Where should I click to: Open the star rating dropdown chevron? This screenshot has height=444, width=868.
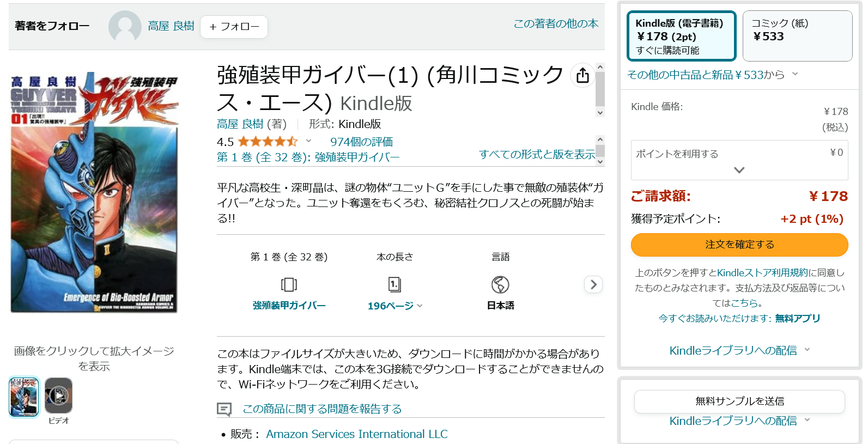(308, 141)
